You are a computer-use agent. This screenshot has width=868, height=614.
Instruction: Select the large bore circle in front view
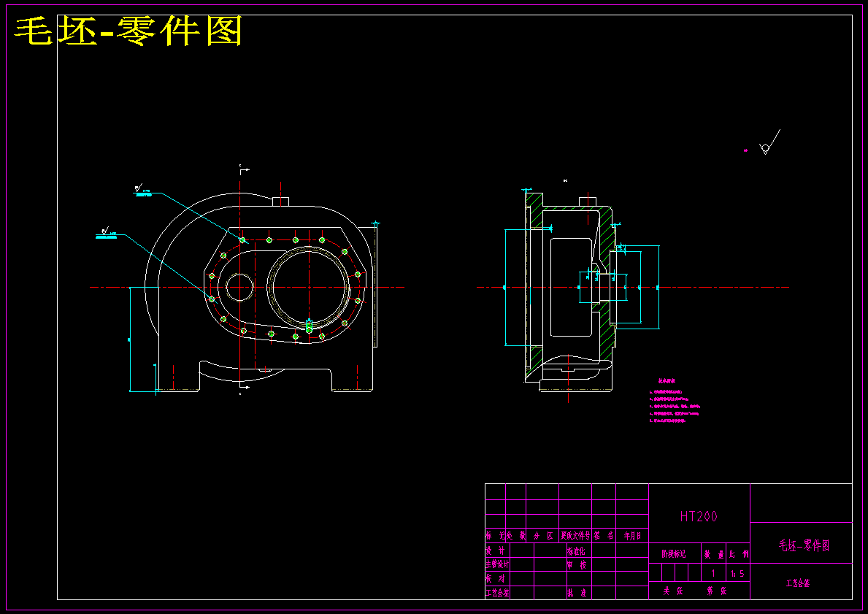tap(308, 288)
